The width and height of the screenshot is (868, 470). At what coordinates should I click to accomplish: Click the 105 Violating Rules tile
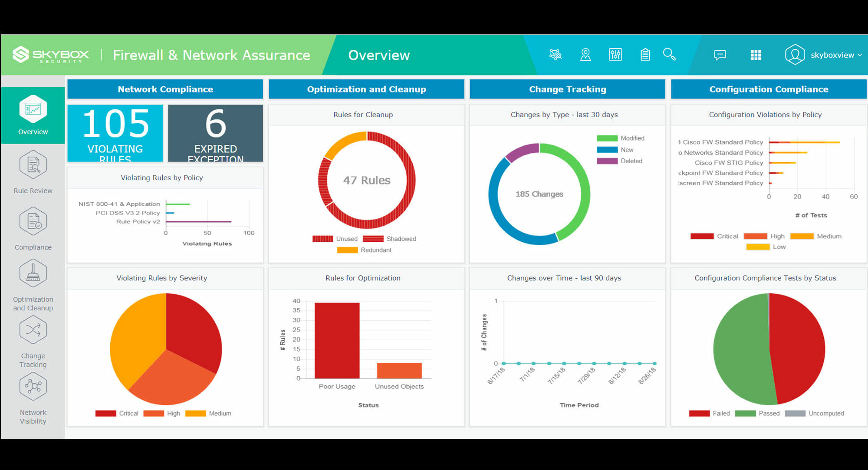click(115, 132)
